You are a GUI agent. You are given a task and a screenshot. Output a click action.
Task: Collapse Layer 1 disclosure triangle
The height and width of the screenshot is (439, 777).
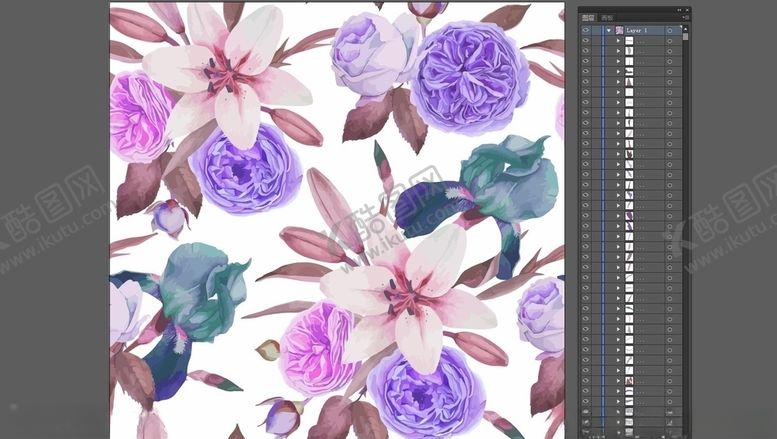[x=609, y=31]
